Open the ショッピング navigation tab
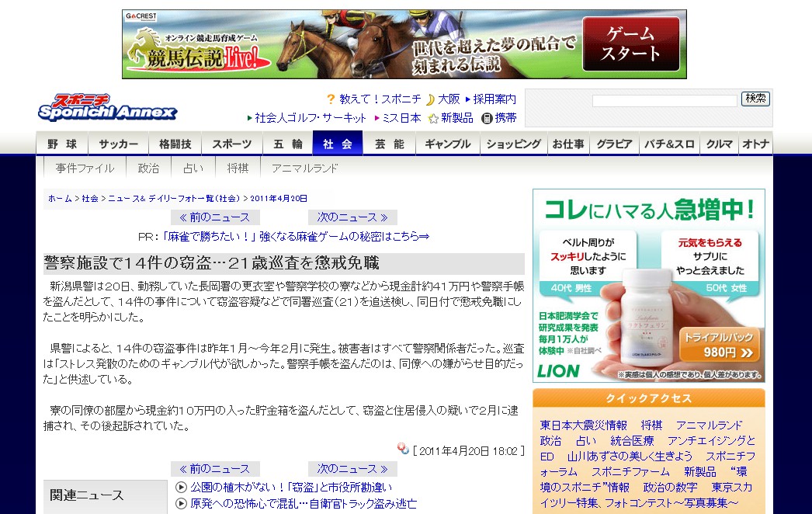This screenshot has width=812, height=514. tap(514, 144)
